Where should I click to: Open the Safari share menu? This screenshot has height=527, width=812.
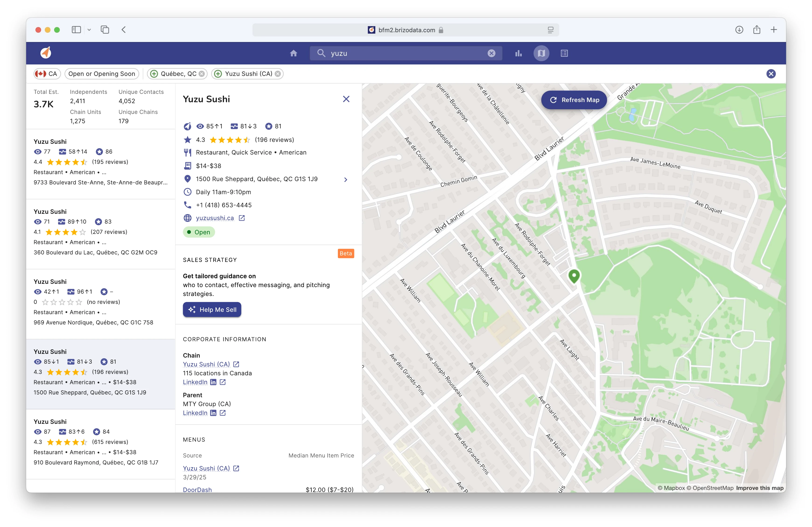pos(757,30)
